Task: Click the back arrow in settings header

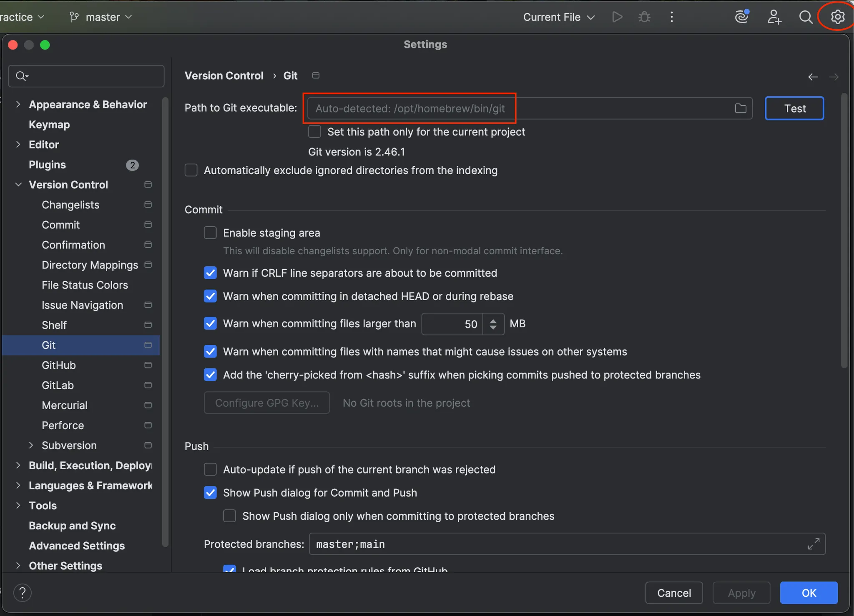Action: click(813, 77)
